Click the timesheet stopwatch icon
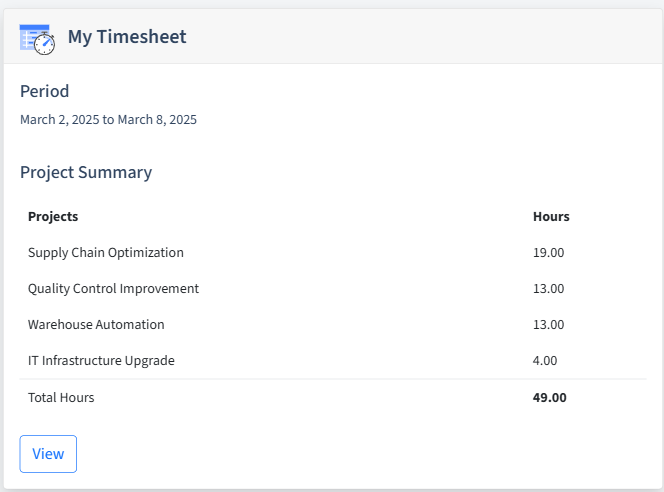 [37, 39]
